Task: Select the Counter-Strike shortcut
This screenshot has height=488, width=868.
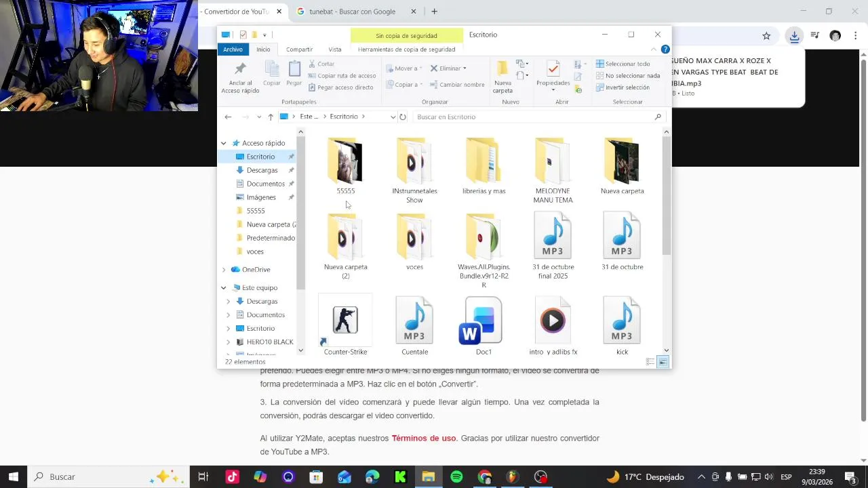Action: click(x=345, y=326)
